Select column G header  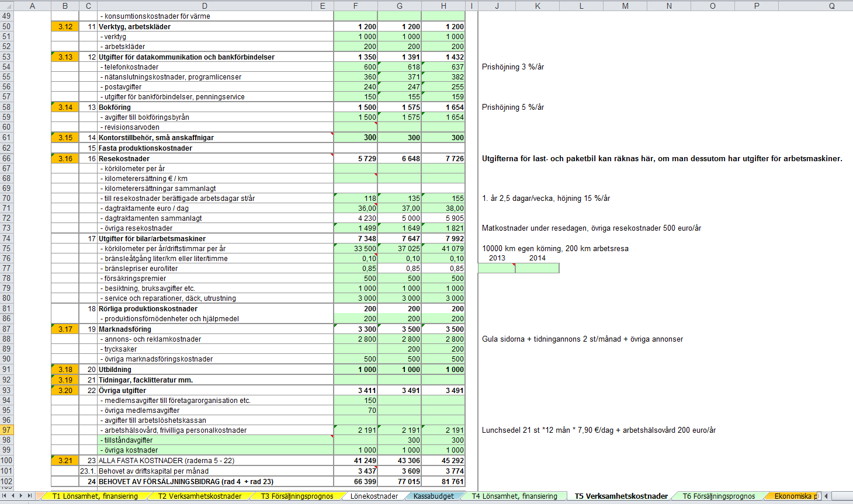(x=400, y=6)
